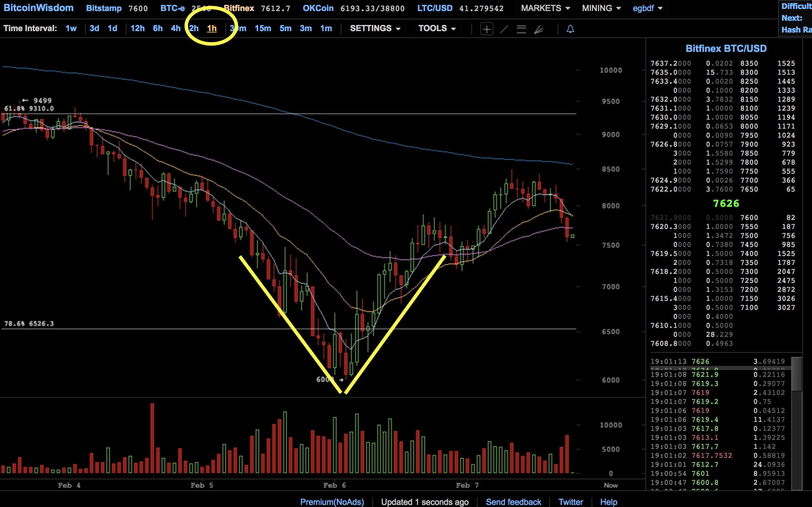Viewport: 812px width, 507px height.
Task: Click the trade at 19:00:54
Action: tap(718, 473)
